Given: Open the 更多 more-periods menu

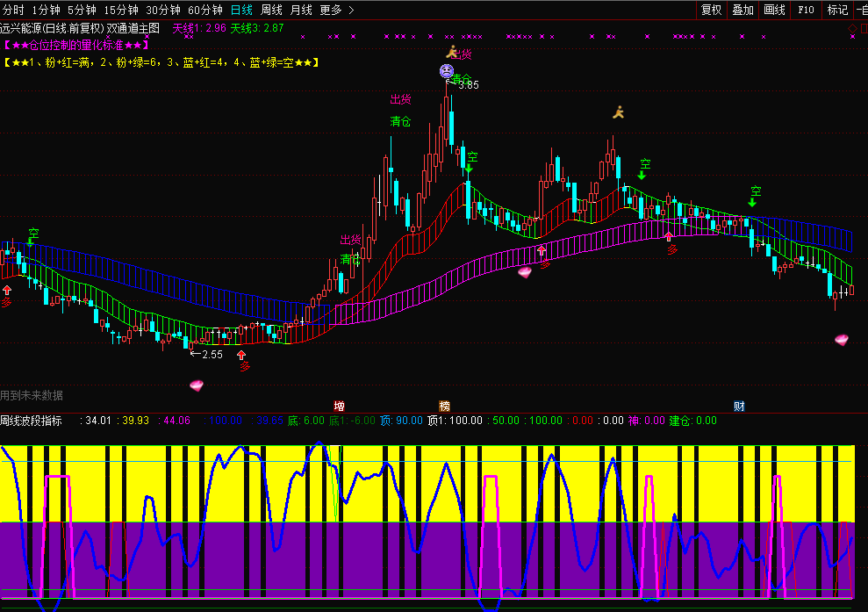Looking at the screenshot, I should (x=331, y=10).
